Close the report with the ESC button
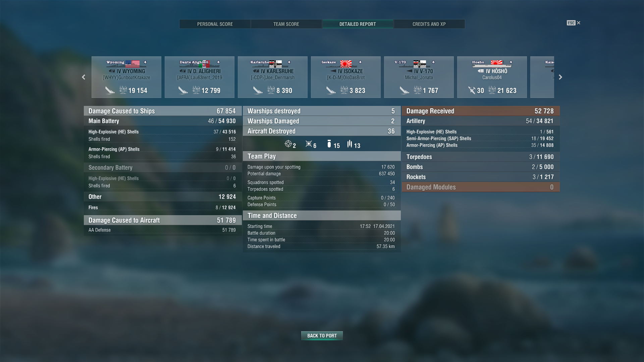Viewport: 644px width, 362px height. click(574, 23)
